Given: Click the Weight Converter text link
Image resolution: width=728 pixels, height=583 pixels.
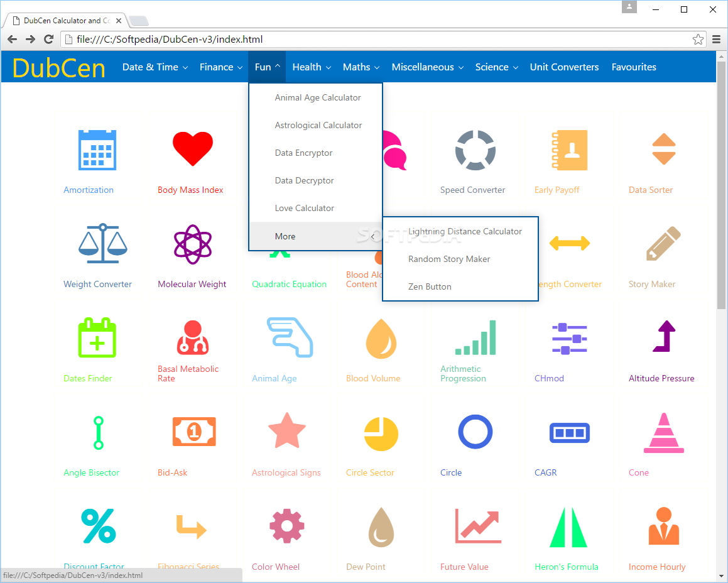Looking at the screenshot, I should [x=97, y=285].
